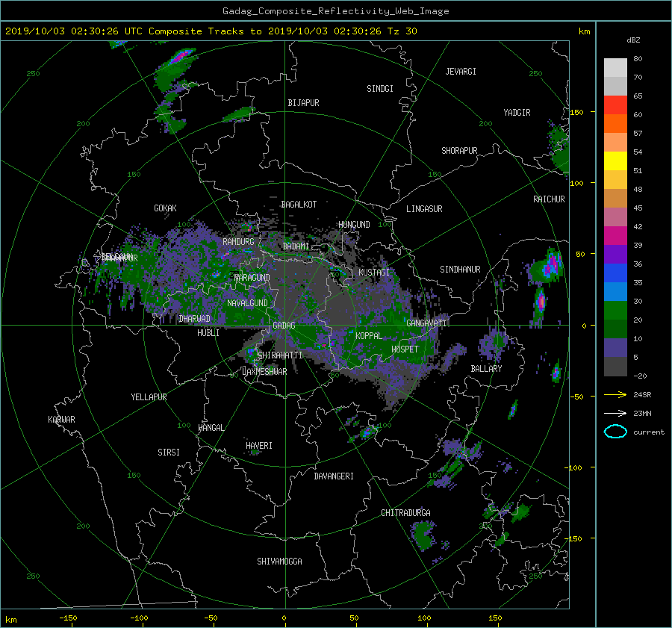
Task: Click the SINDHANUR city label
Action: pos(460,270)
